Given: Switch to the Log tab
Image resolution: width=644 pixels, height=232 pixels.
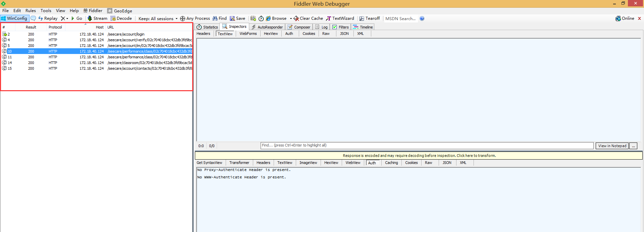Looking at the screenshot, I should 321,27.
